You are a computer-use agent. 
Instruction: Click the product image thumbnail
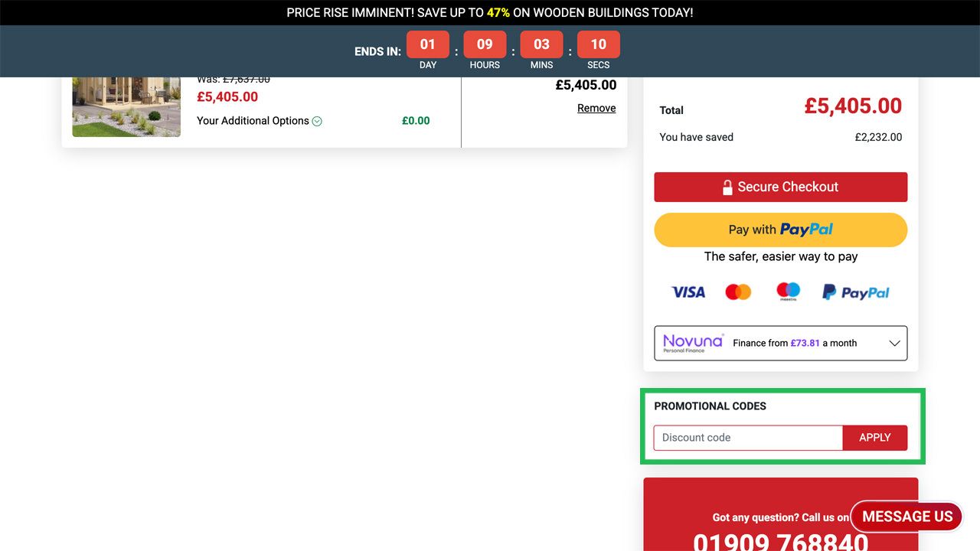click(126, 106)
